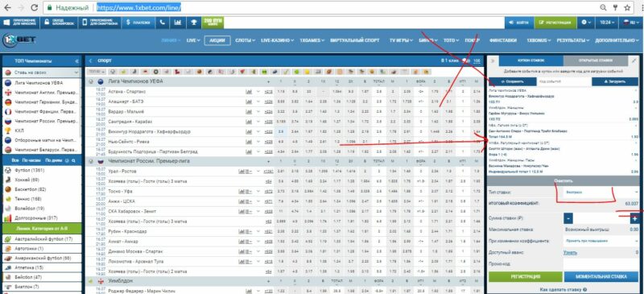Open statistics chart icon for Вардар - Мальмё

pyautogui.click(x=248, y=111)
